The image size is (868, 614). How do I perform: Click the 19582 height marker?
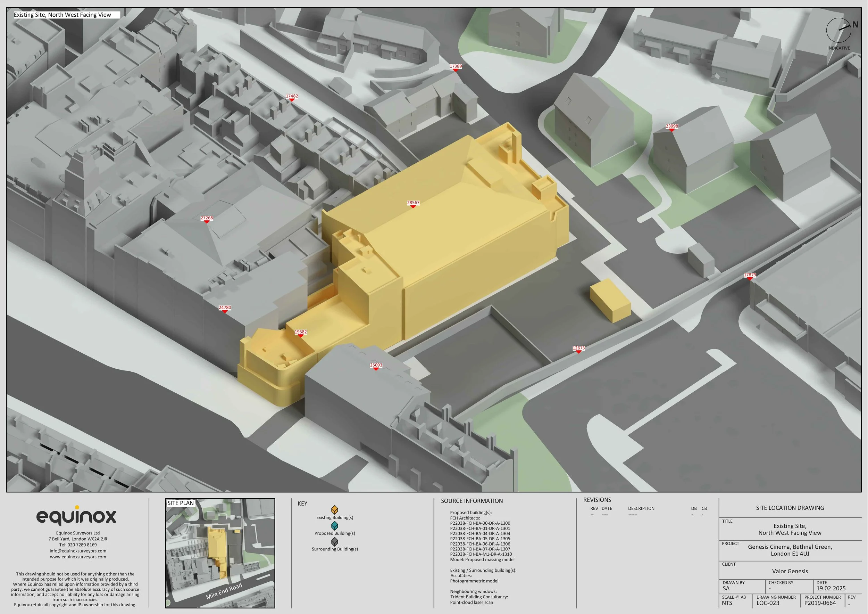tap(301, 332)
